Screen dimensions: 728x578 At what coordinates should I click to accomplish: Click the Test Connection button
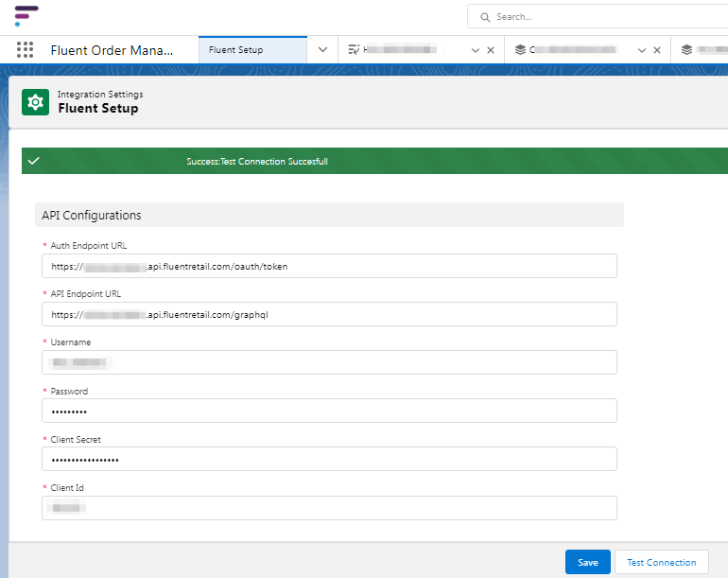point(661,562)
